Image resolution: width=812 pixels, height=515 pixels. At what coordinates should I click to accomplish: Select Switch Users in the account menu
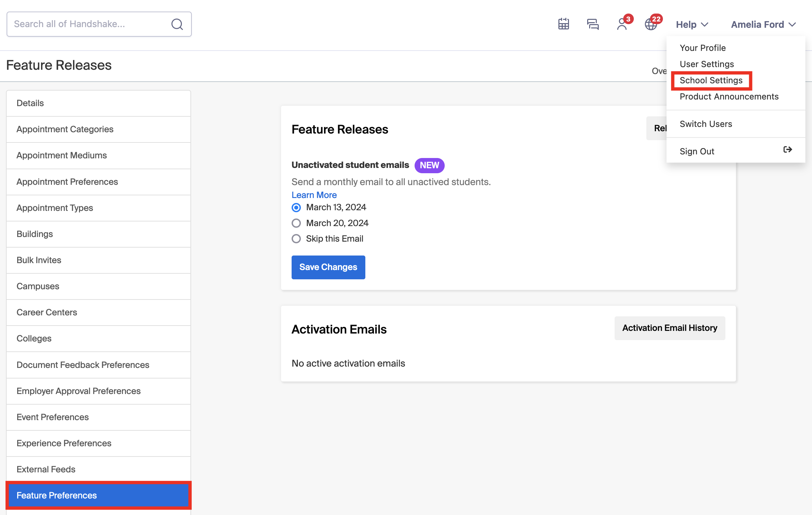(706, 124)
